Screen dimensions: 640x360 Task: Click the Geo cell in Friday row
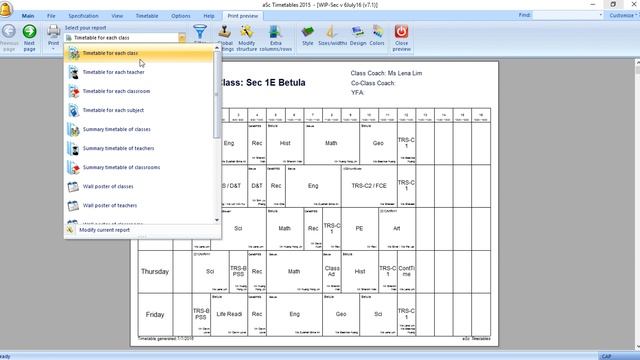tap(341, 314)
